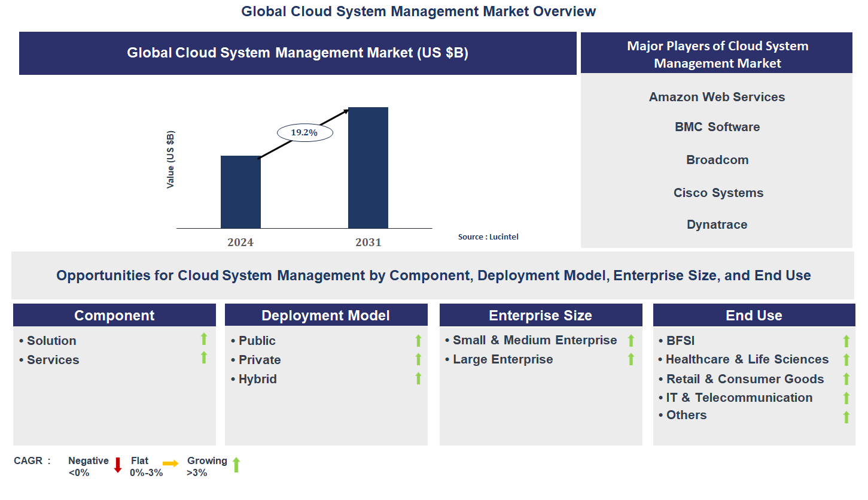
Task: Click the green arrow beside IT & Telecommunication
Action: (846, 398)
